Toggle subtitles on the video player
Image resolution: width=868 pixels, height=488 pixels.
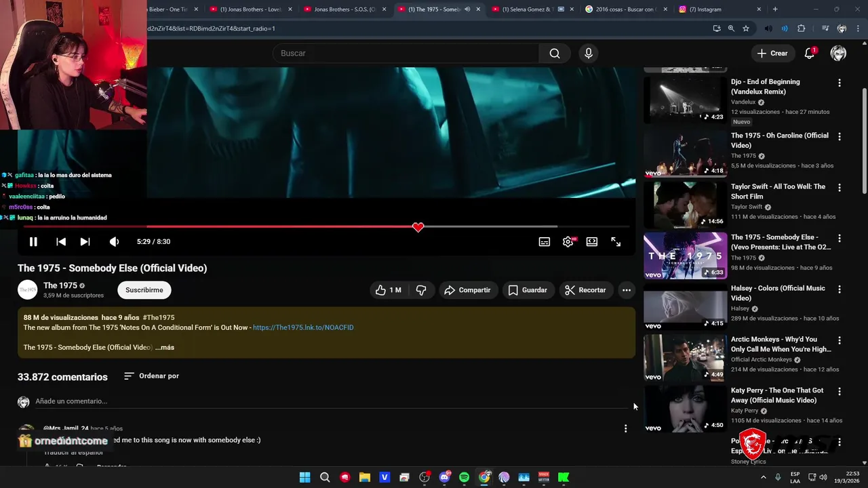(544, 241)
